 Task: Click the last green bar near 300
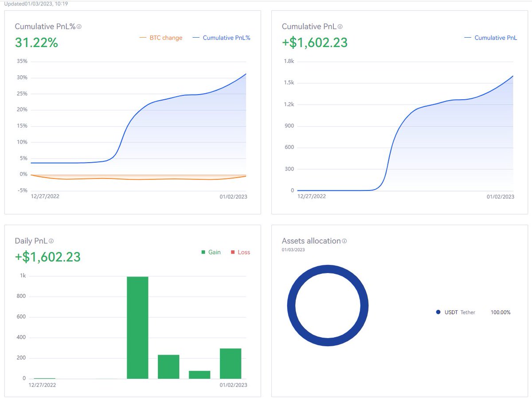[x=231, y=364]
